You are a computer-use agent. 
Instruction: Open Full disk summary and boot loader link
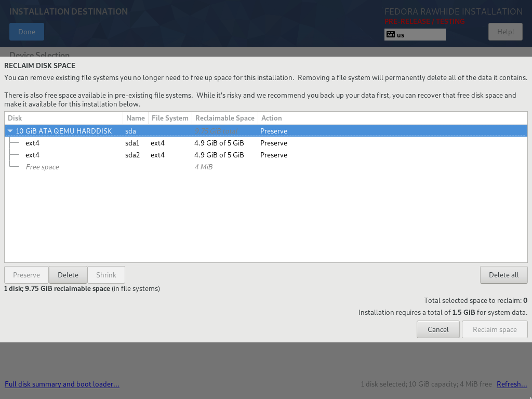coord(62,384)
